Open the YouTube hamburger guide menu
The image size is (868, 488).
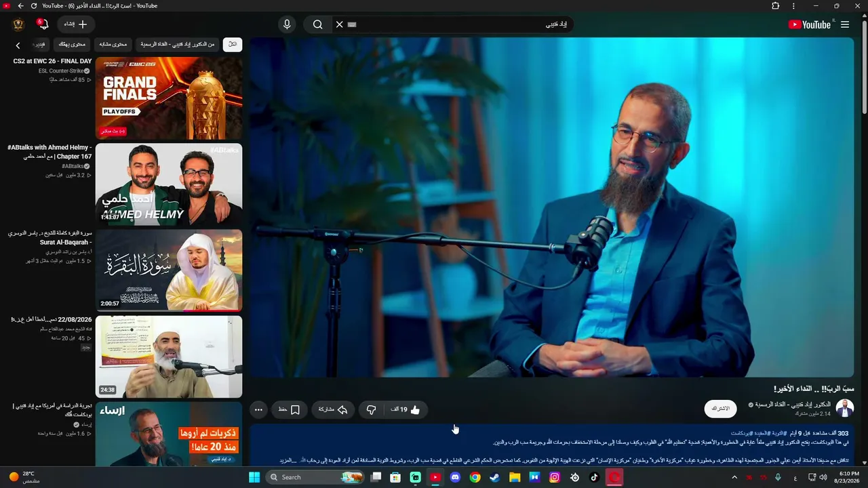845,24
